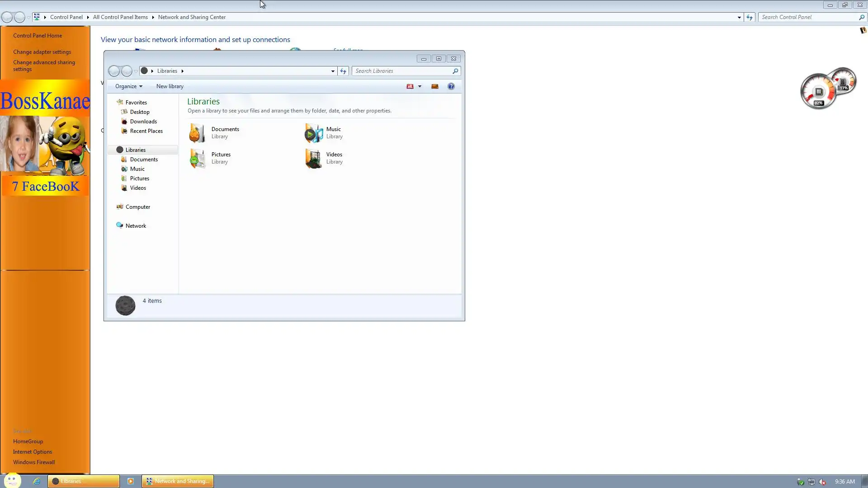
Task: Click the help question mark icon
Action: point(451,86)
